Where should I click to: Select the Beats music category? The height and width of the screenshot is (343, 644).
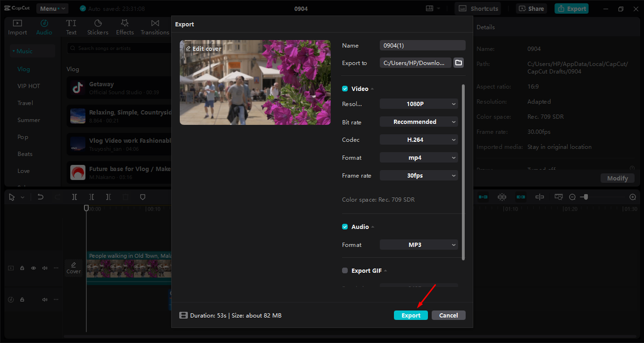(x=25, y=154)
